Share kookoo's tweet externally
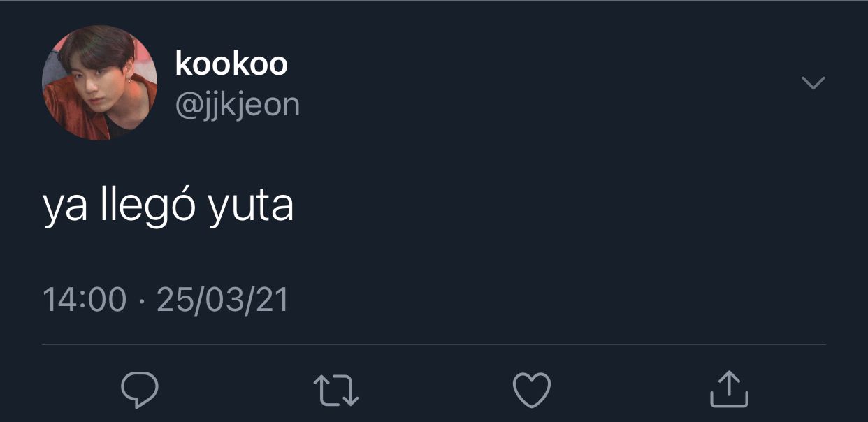Screen dimensions: 868x422 [x=729, y=389]
